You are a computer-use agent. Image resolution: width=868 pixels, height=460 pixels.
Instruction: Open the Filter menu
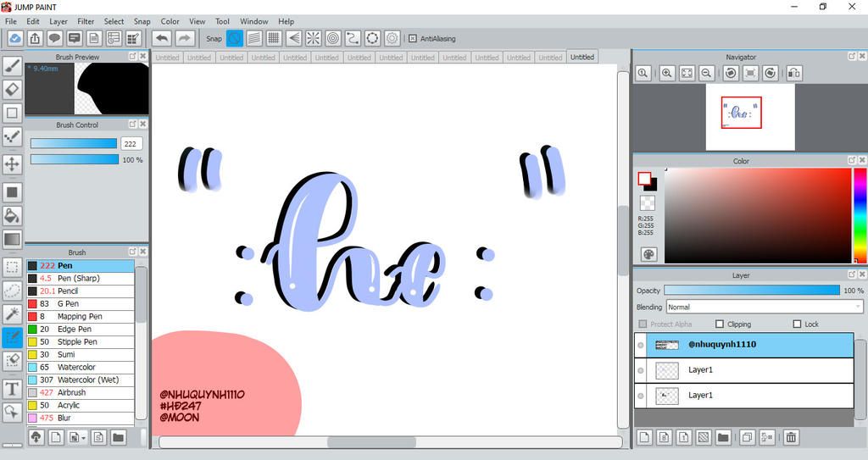click(86, 21)
